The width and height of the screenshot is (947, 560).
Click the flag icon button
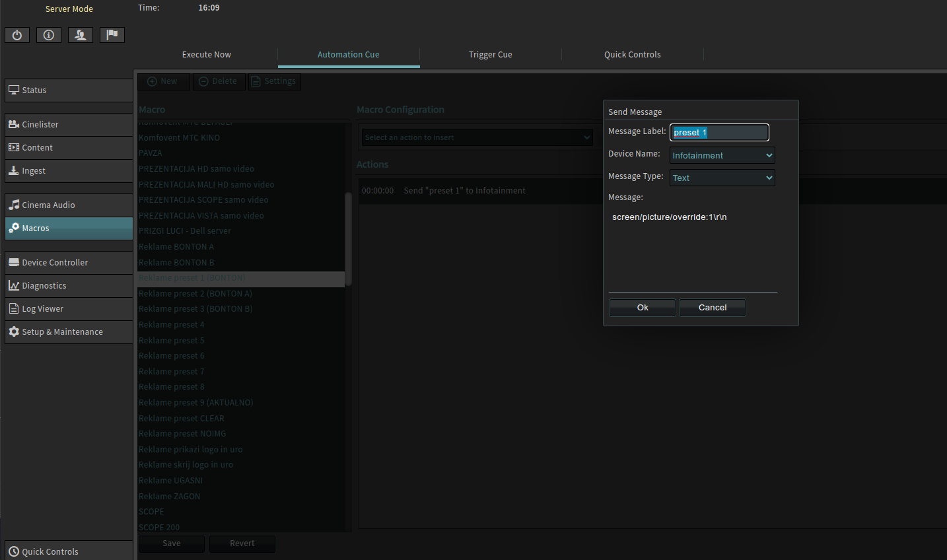click(x=112, y=35)
